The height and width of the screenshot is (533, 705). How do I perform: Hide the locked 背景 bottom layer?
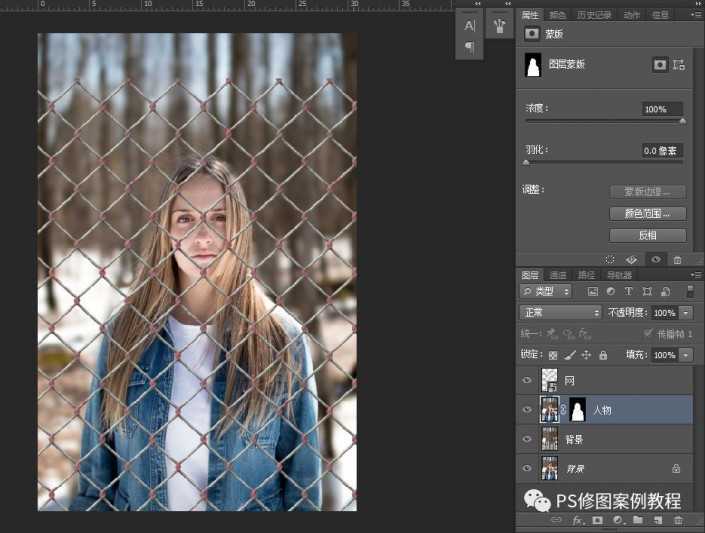pyautogui.click(x=527, y=467)
